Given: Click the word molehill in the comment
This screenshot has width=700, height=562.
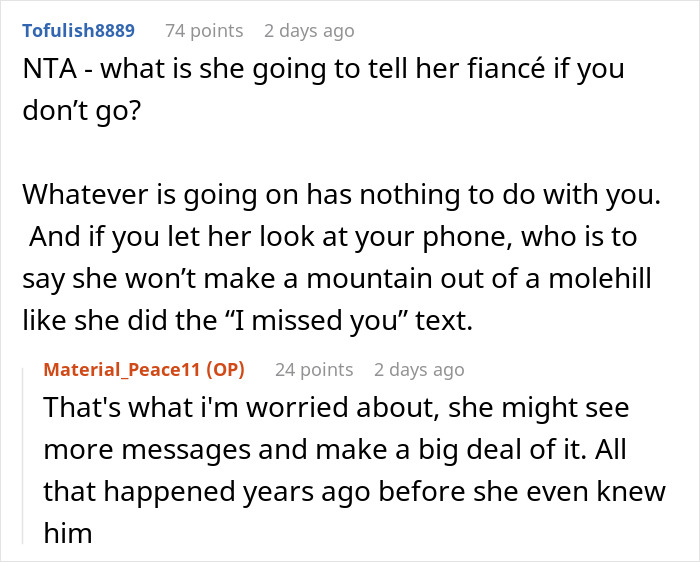Looking at the screenshot, I should [600, 278].
